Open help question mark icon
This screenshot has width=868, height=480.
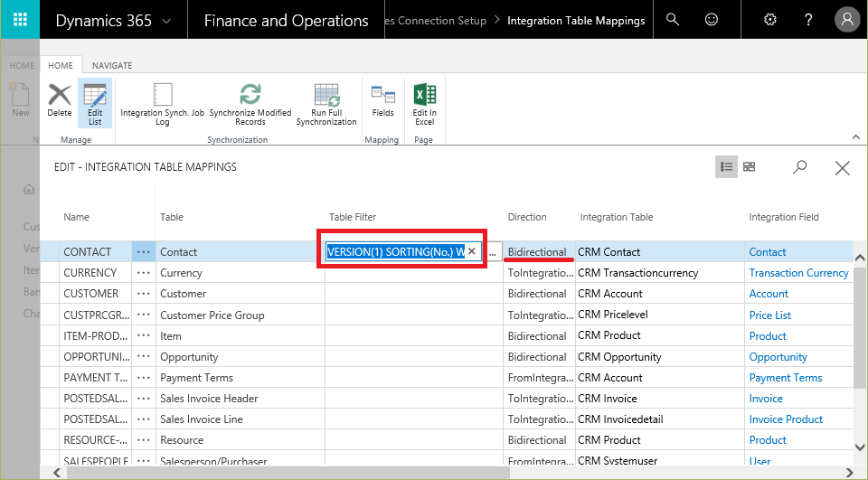tap(808, 20)
